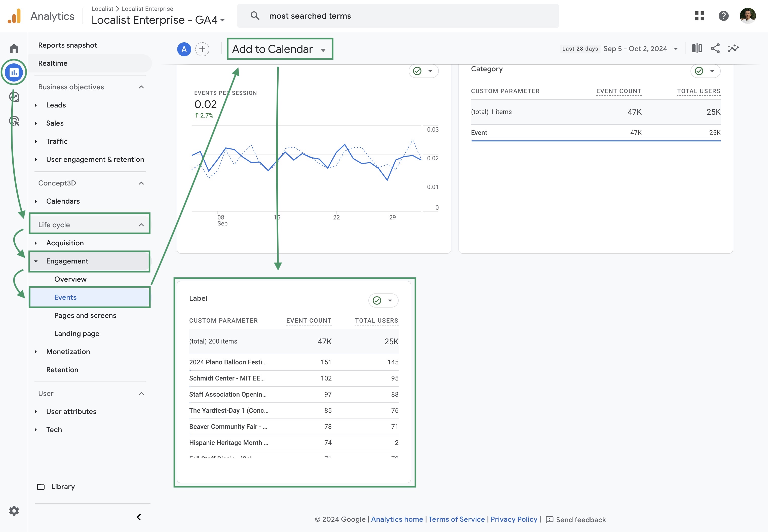Image resolution: width=768 pixels, height=532 pixels.
Task: Collapse the Concept3D section
Action: point(141,183)
